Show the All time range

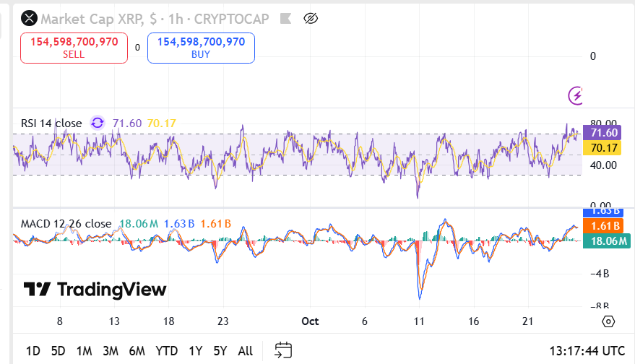[246, 351]
